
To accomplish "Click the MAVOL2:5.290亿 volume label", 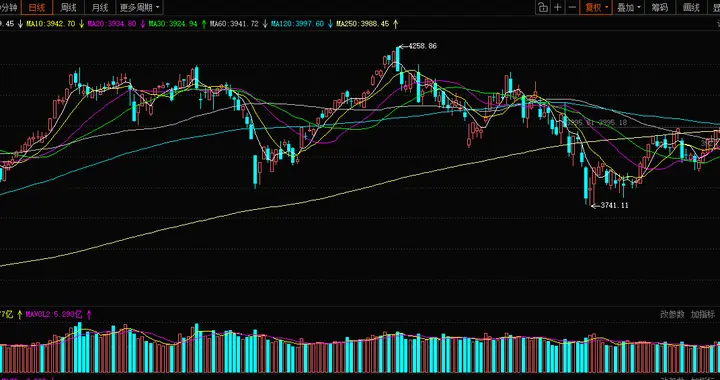I will [54, 315].
